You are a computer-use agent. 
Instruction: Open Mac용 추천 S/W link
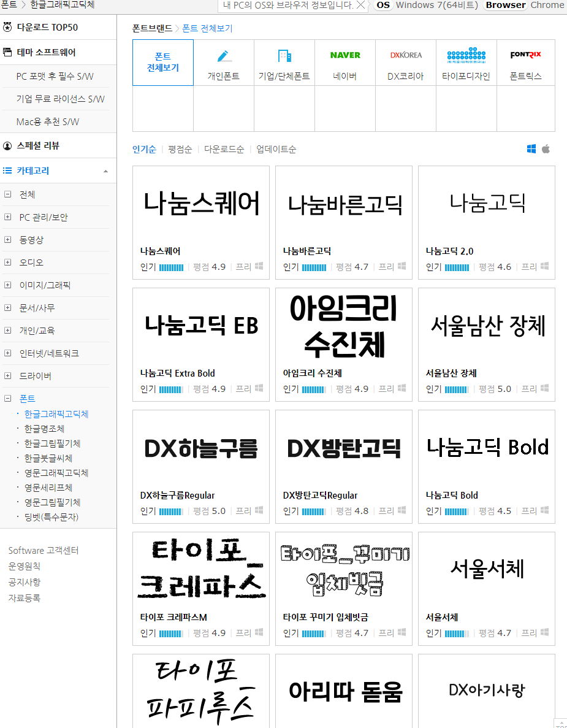(48, 121)
